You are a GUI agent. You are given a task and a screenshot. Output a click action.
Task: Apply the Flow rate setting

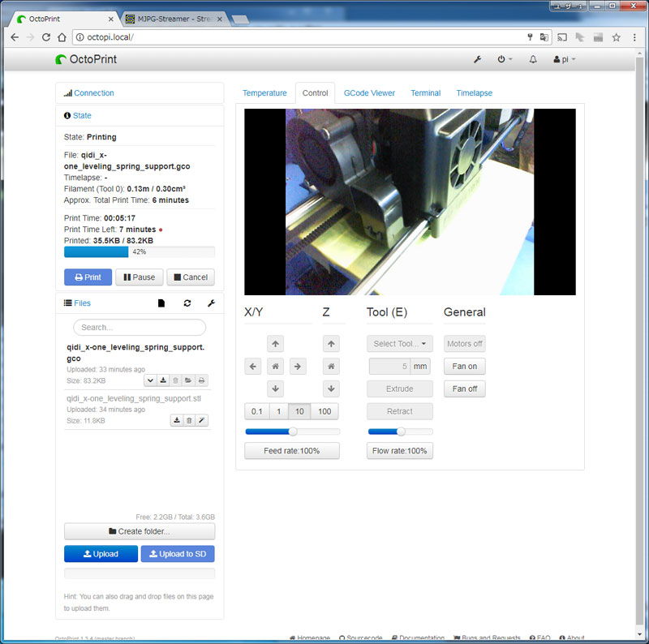click(x=400, y=451)
